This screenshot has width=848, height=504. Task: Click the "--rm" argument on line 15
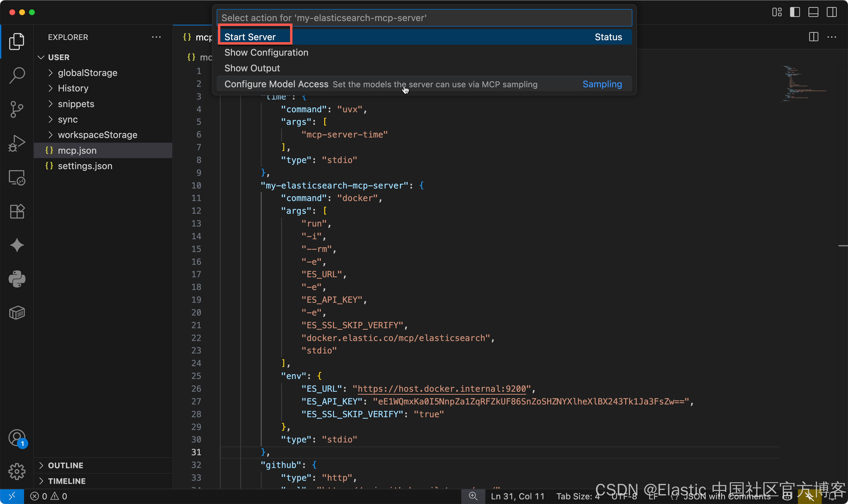[317, 249]
